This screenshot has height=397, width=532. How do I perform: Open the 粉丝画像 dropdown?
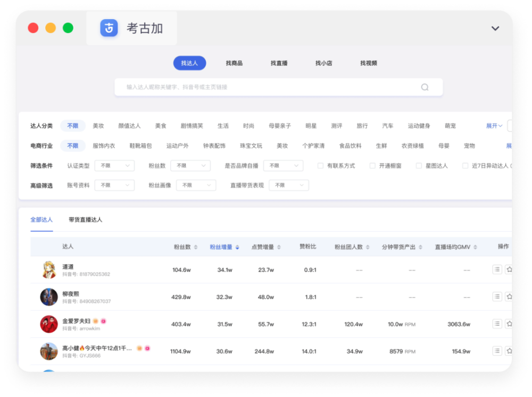click(x=196, y=185)
